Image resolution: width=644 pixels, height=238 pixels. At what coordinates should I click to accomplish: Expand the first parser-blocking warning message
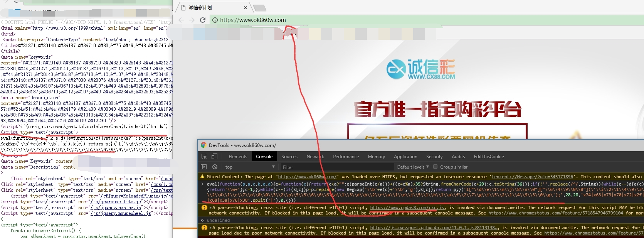(x=210, y=208)
